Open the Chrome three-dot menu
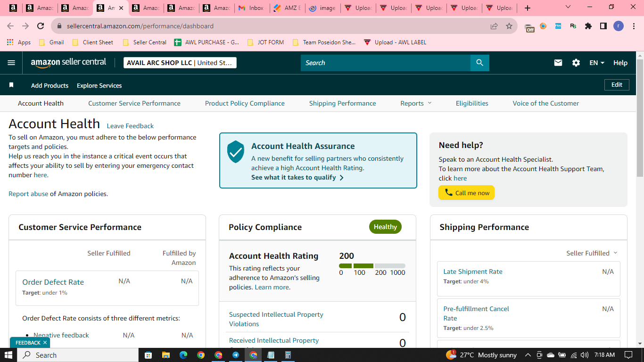 (633, 26)
